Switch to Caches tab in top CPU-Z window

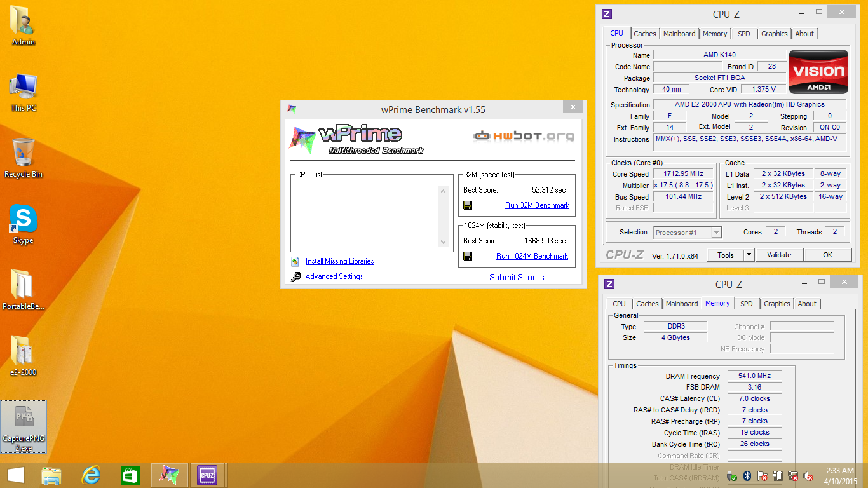[645, 34]
